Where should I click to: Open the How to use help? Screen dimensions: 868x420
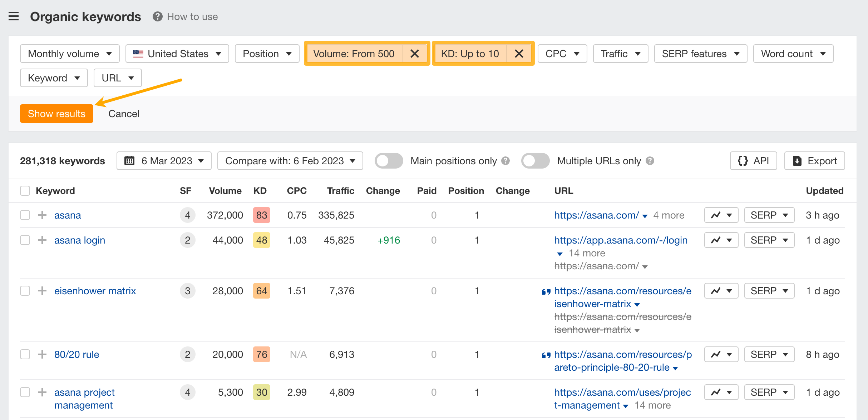pyautogui.click(x=185, y=16)
